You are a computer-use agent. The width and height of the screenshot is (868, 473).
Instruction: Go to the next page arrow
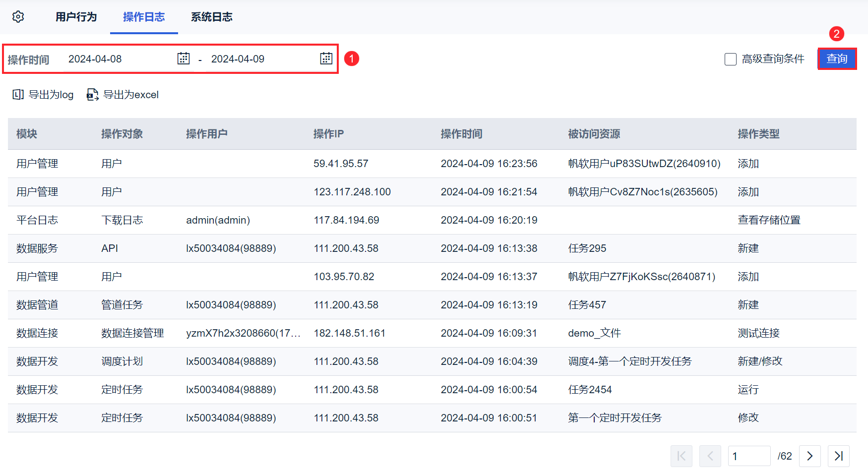809,456
